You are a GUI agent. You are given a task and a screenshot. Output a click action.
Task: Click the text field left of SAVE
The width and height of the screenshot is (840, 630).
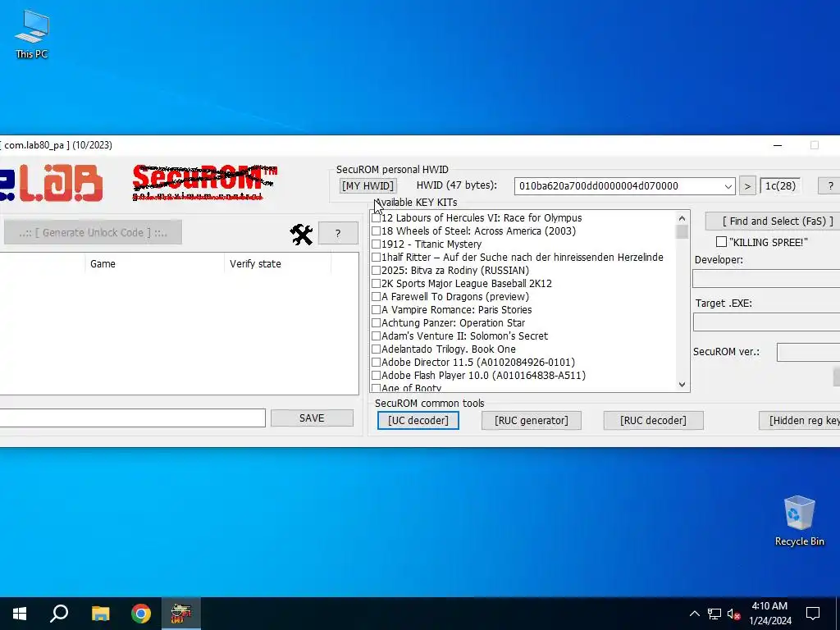click(132, 418)
